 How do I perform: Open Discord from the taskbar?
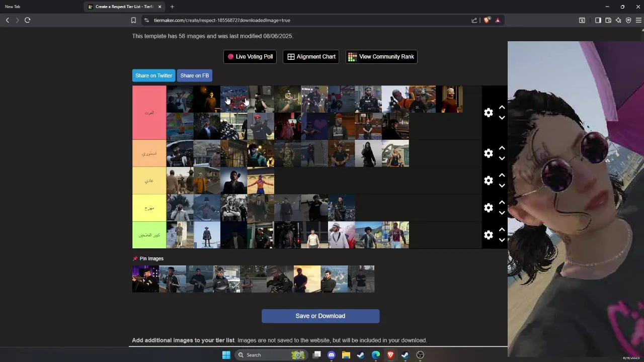pyautogui.click(x=332, y=355)
